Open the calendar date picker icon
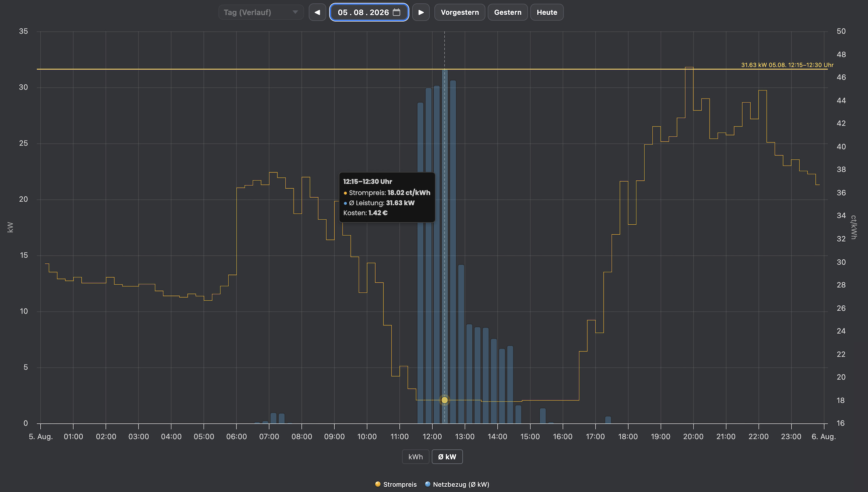868x492 pixels. click(x=397, y=12)
